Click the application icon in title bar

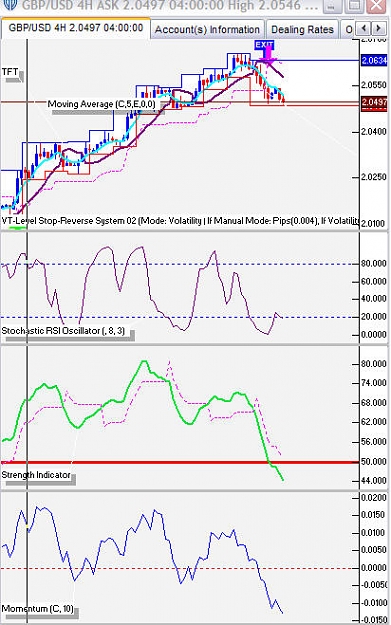point(10,5)
